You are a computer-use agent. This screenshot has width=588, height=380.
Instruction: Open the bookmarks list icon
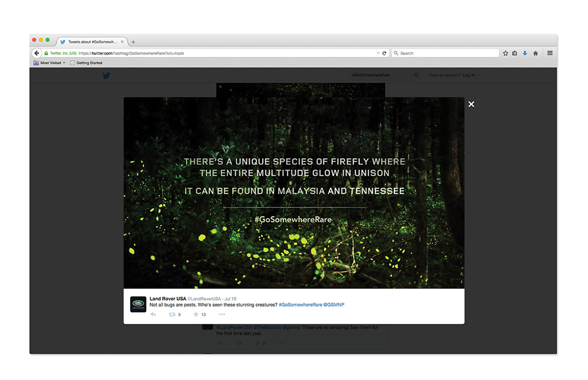coord(514,53)
